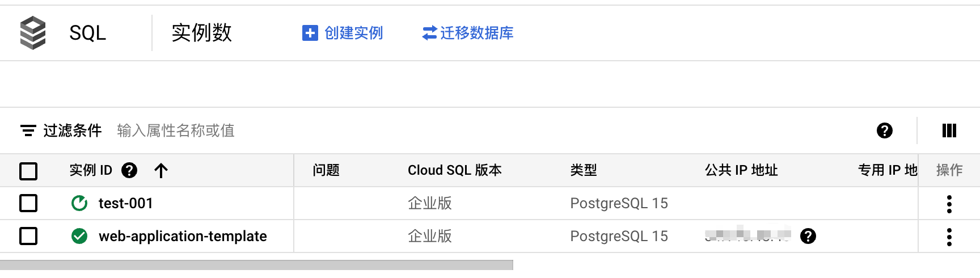Open filter help question-mark icon
The height and width of the screenshot is (278, 980).
[x=885, y=130]
